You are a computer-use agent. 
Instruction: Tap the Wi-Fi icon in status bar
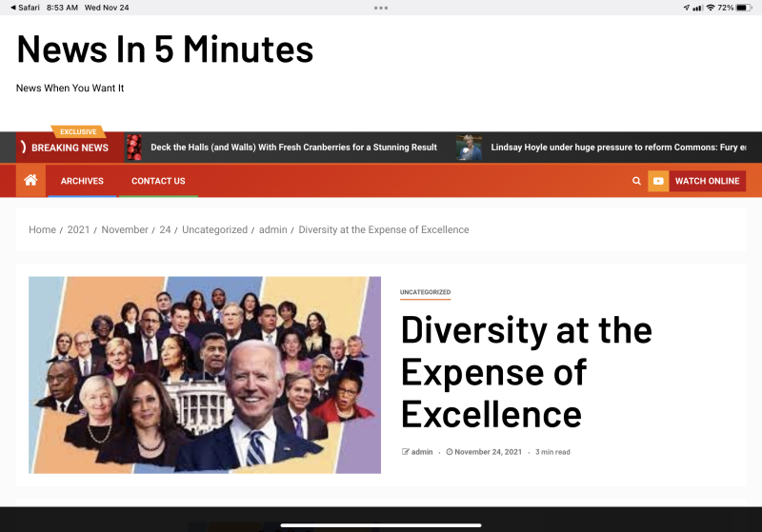[711, 8]
